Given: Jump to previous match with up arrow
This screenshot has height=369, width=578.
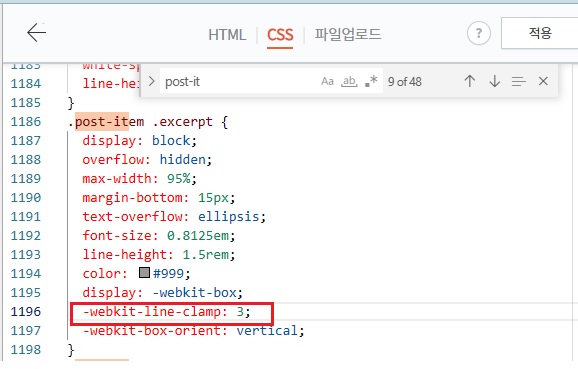Looking at the screenshot, I should [x=470, y=81].
